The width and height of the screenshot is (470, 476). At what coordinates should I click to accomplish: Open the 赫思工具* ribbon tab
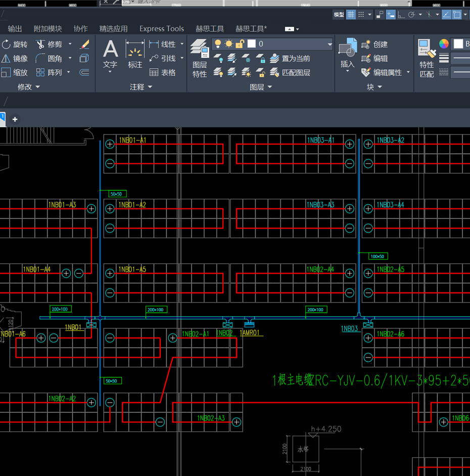251,29
